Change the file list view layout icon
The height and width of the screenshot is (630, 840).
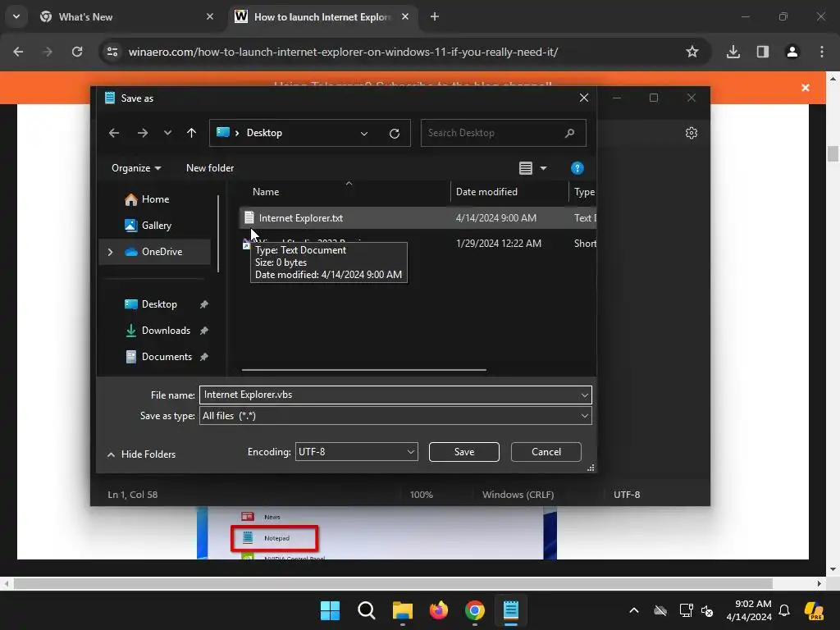point(526,168)
